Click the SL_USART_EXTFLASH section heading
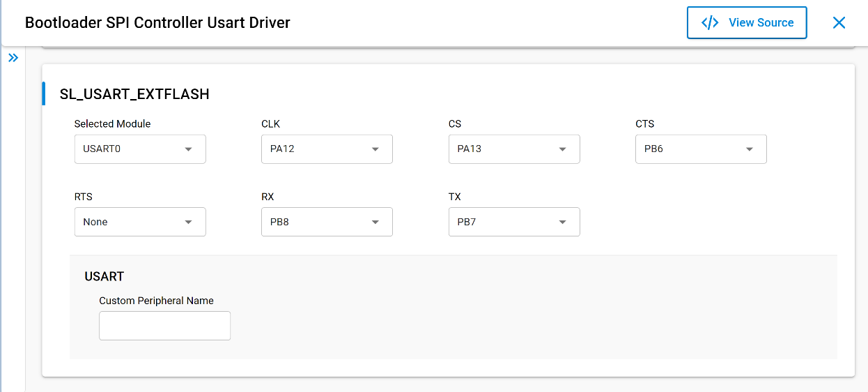 coord(134,94)
